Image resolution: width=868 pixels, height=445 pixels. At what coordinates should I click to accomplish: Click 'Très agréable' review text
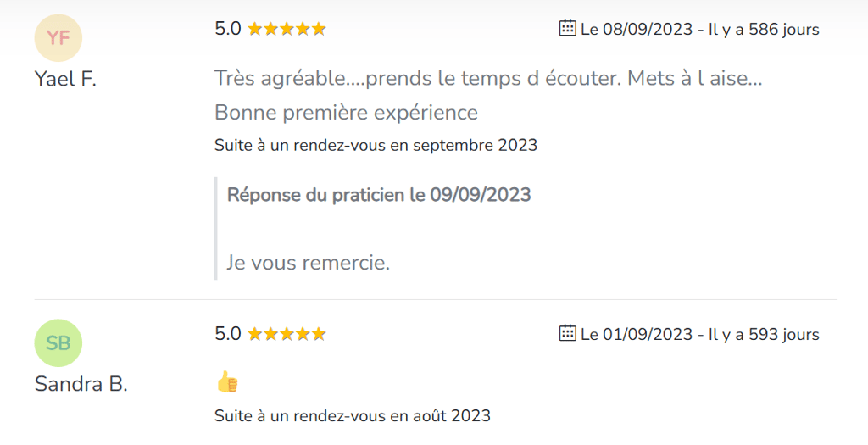[x=487, y=80]
